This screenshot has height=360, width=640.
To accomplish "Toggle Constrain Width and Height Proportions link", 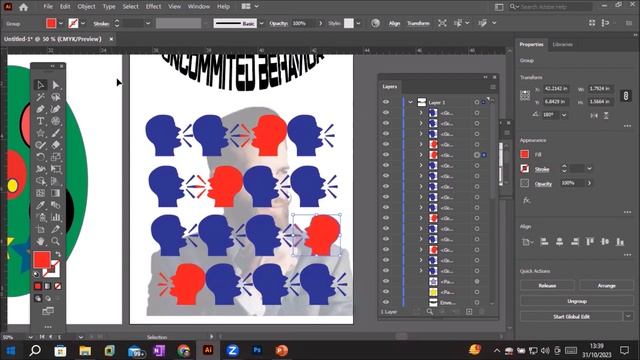I will click(626, 96).
